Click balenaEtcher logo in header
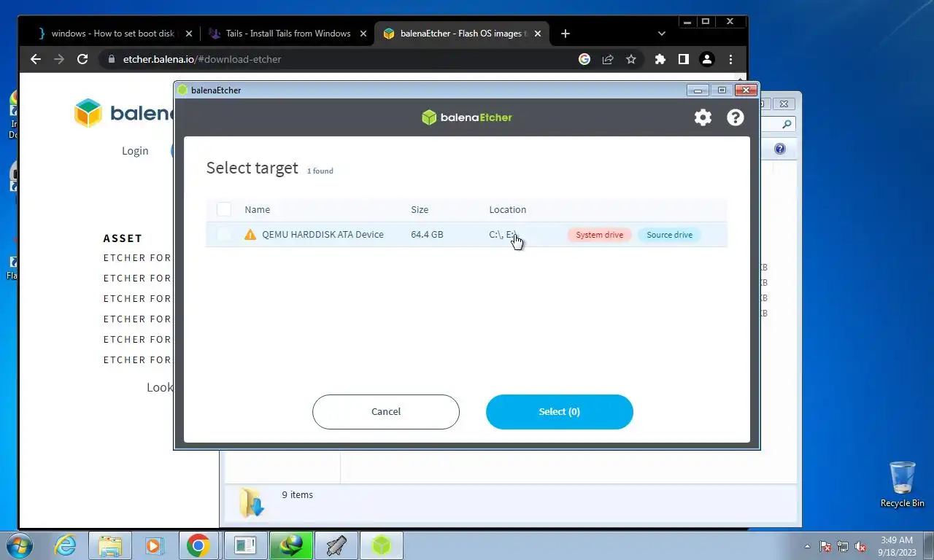934x560 pixels. [467, 117]
